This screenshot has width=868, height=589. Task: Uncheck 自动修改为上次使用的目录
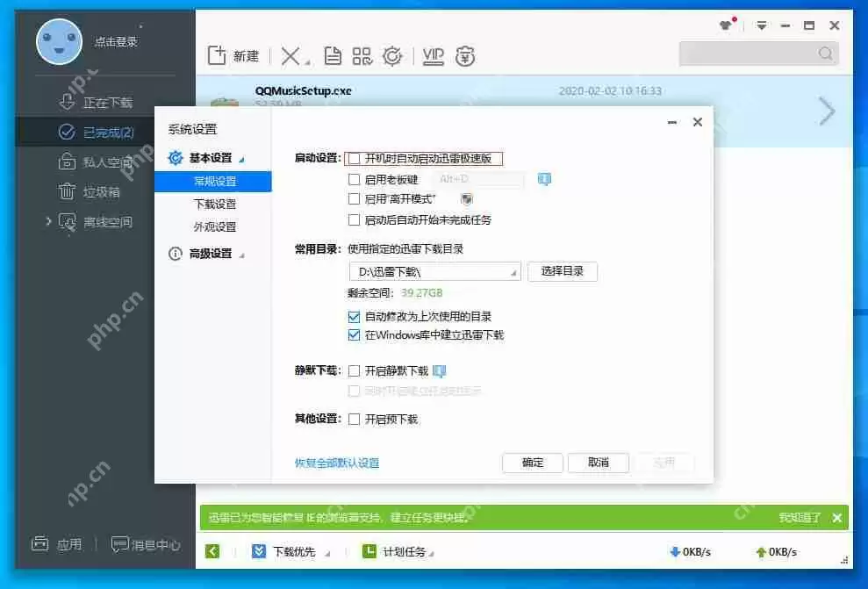click(354, 316)
